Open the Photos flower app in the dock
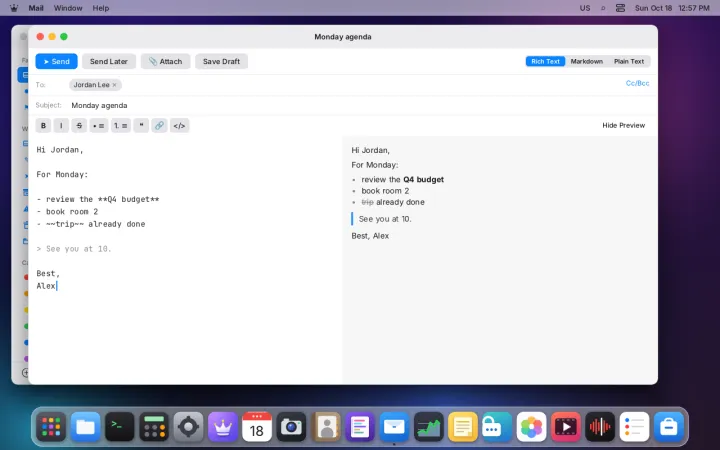Image resolution: width=720 pixels, height=450 pixels. point(531,427)
